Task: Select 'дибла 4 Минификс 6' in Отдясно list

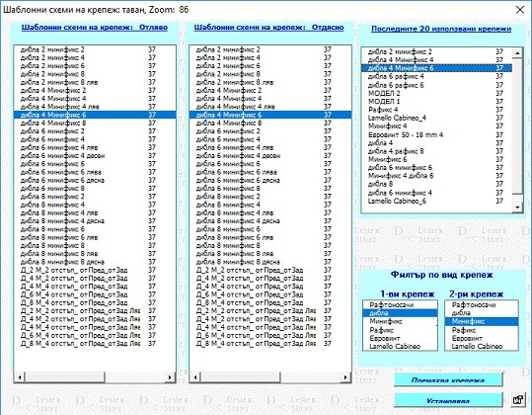Action: [270, 115]
